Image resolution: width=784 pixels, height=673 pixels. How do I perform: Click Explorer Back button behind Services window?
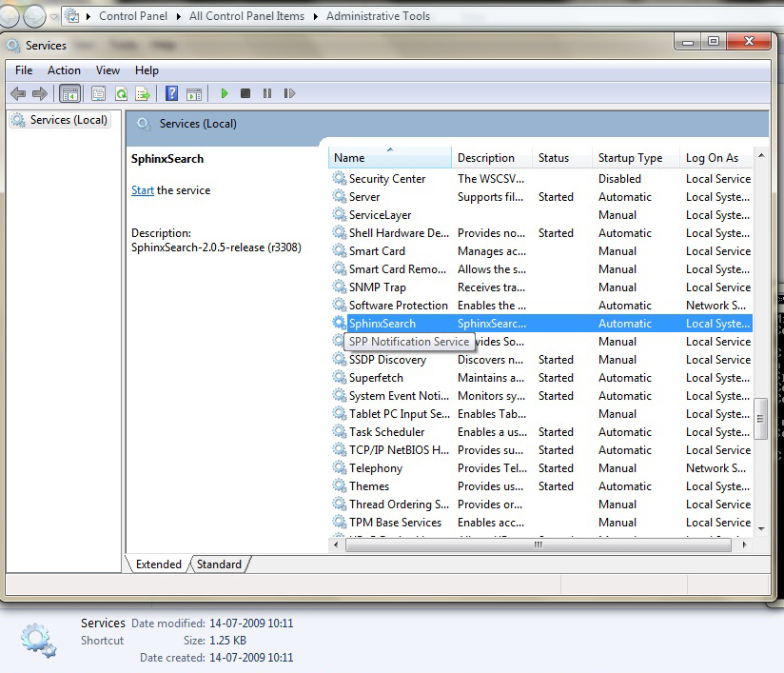(x=8, y=17)
